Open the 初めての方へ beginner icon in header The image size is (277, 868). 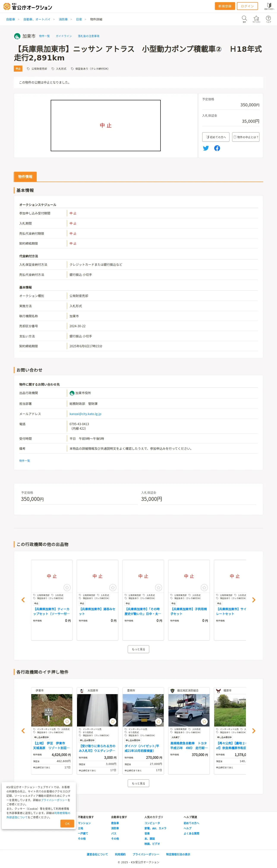(x=269, y=6)
